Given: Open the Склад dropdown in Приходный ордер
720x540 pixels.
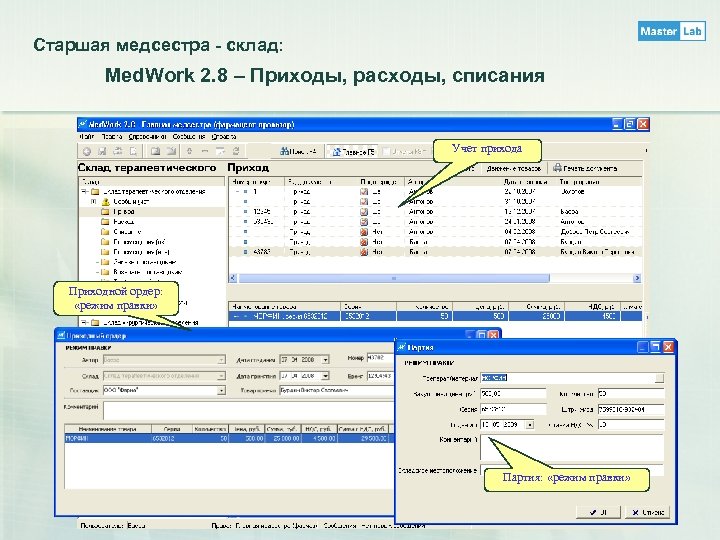Looking at the screenshot, I should click(x=221, y=376).
